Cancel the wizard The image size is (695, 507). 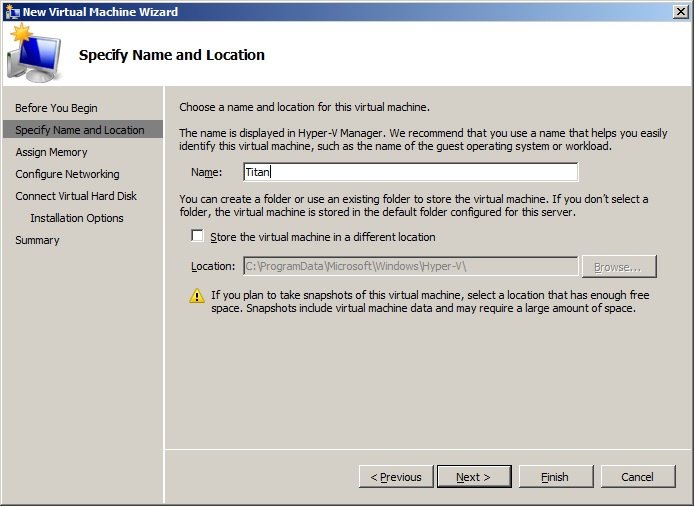tap(638, 477)
